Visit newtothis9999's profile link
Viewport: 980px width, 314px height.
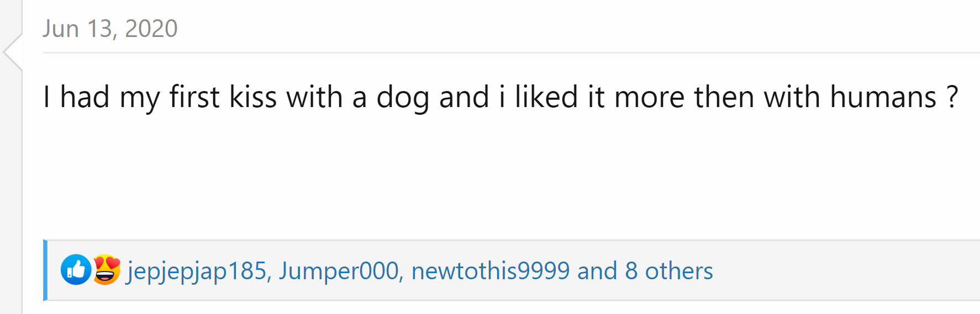coord(490,271)
